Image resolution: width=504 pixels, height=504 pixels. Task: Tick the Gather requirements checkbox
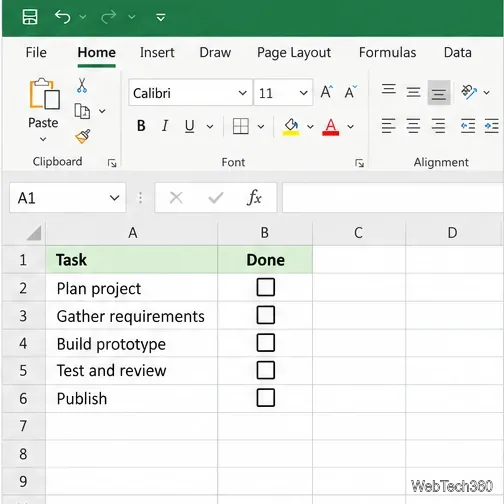coord(266,315)
